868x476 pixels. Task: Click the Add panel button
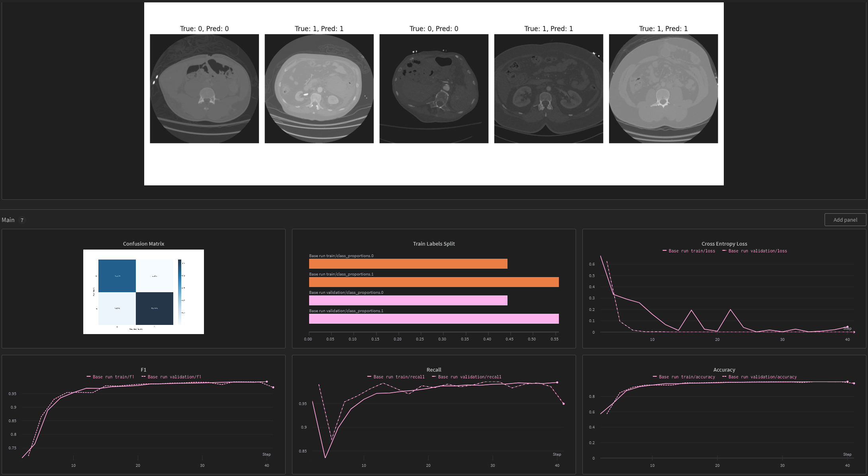click(x=845, y=220)
